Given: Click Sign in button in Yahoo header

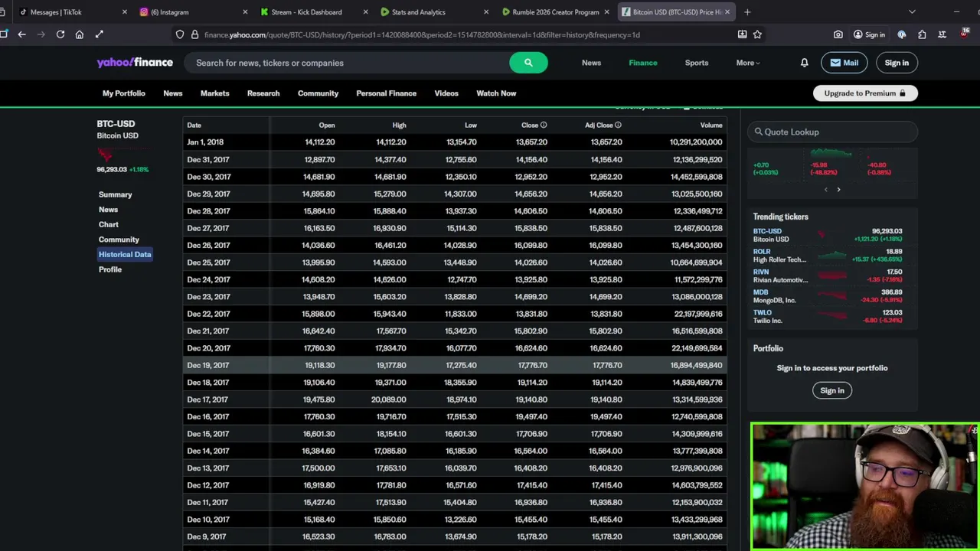Looking at the screenshot, I should pos(897,63).
